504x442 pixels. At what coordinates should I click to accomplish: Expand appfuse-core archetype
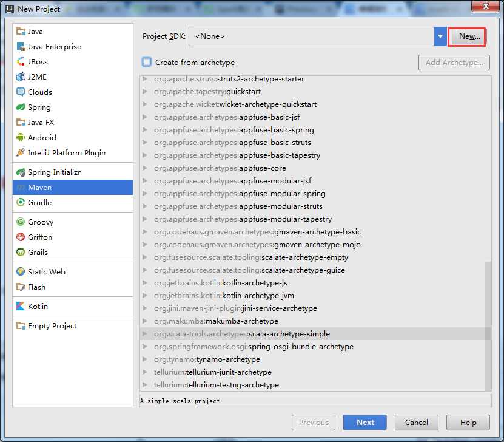(144, 168)
